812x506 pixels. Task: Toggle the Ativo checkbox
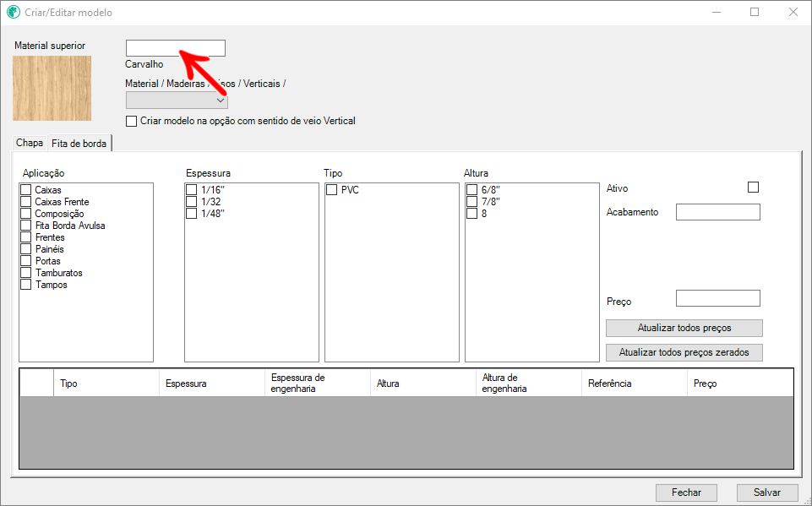coord(754,187)
